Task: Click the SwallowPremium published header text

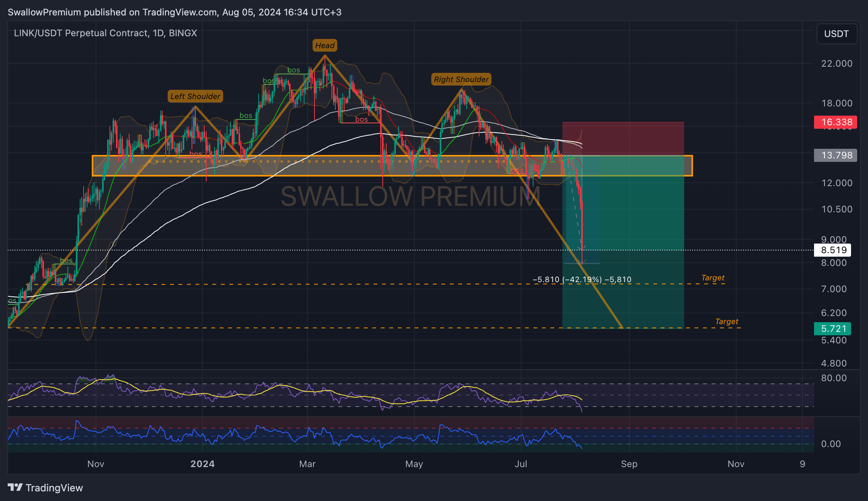Action: [x=175, y=12]
